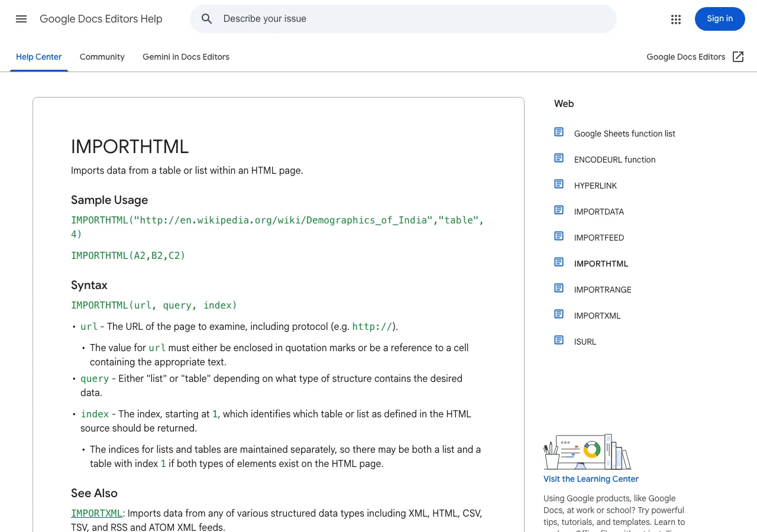Open the IMPORTFEED article link

tap(599, 238)
